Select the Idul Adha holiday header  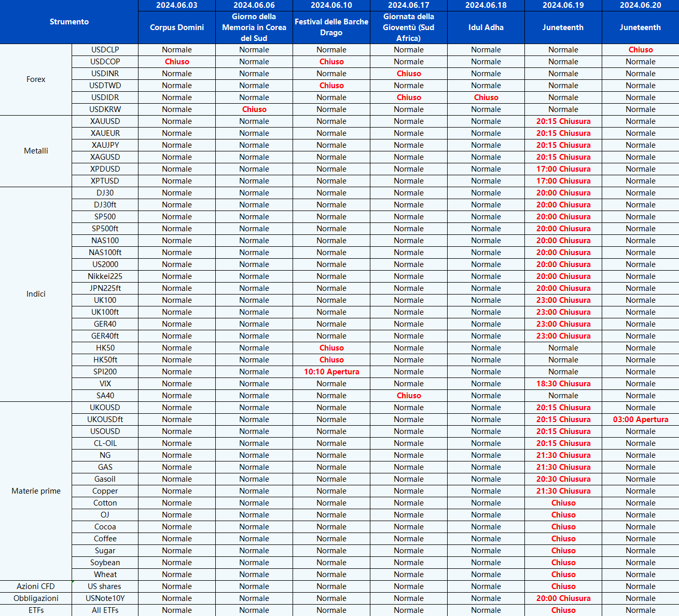click(486, 27)
